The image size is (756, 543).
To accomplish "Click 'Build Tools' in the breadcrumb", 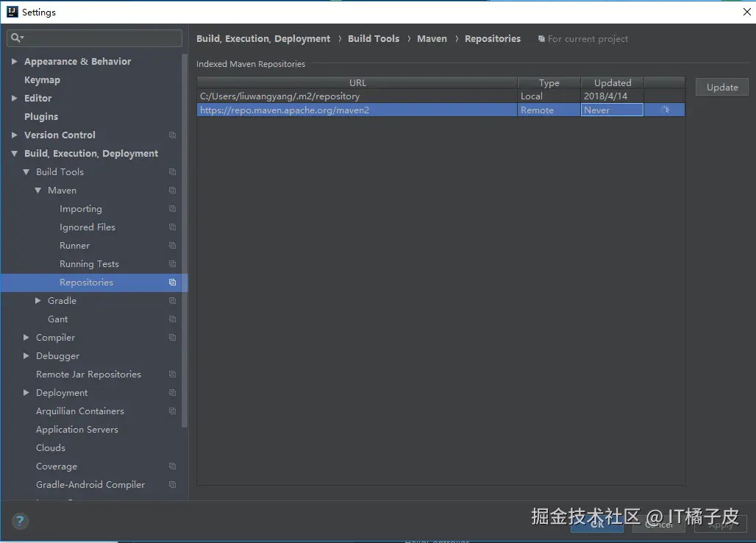I will click(374, 38).
